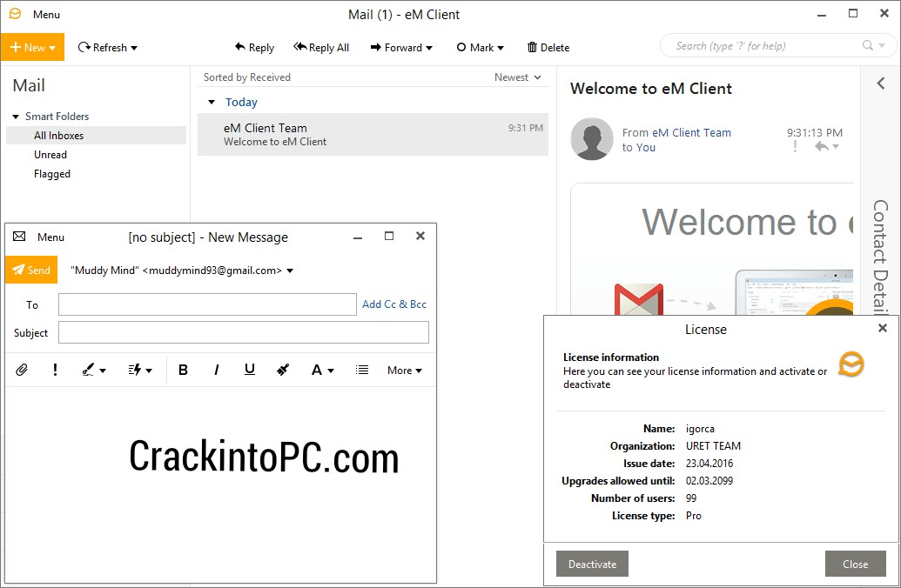901x588 pixels.
Task: Click the bulleted list icon
Action: (x=362, y=370)
